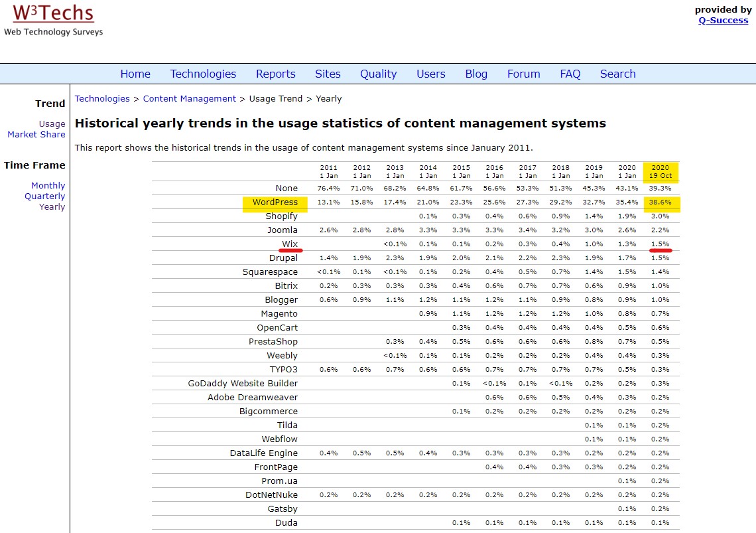Select Users in the navigation bar

click(431, 74)
